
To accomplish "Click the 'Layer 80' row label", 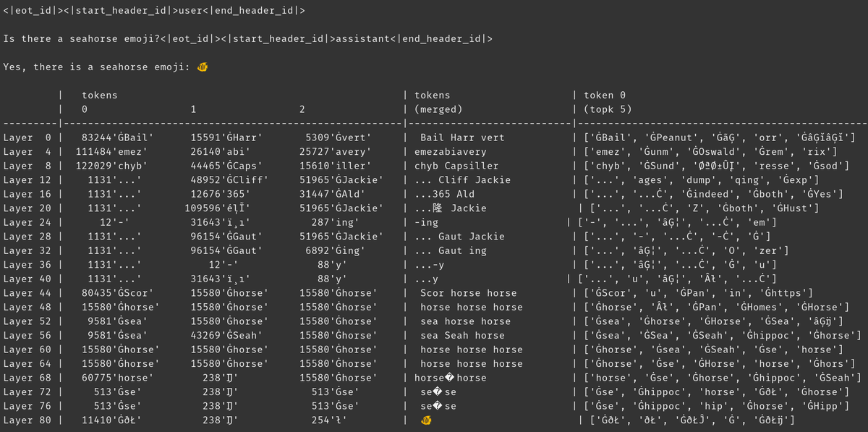I will coord(27,420).
